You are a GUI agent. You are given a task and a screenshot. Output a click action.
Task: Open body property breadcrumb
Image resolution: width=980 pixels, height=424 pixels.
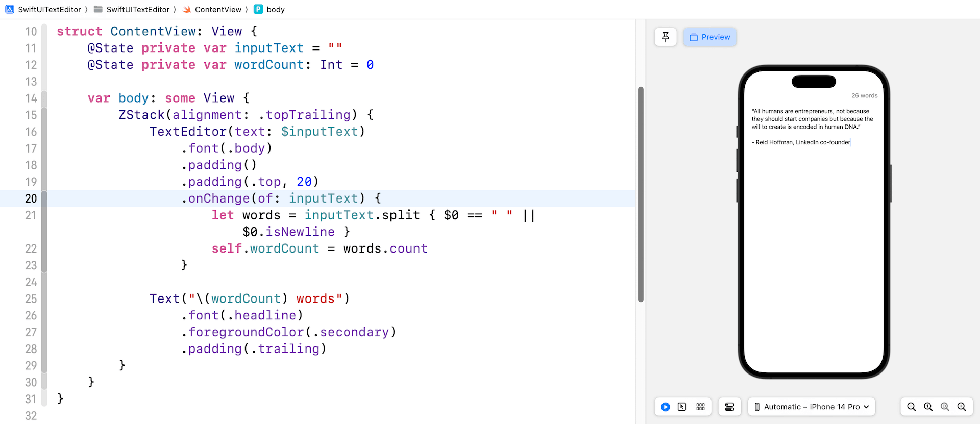click(269, 9)
